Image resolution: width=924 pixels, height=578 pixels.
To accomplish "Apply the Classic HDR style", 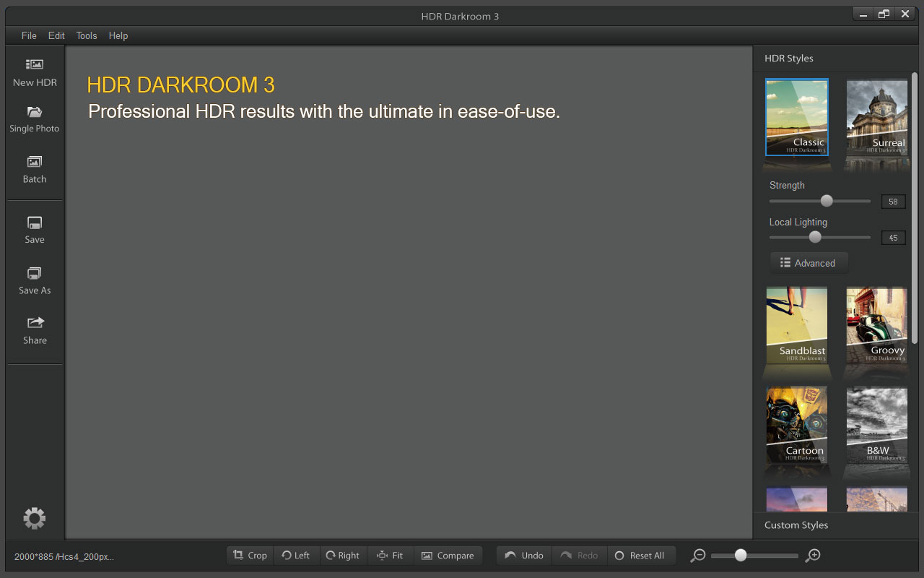I will [797, 117].
